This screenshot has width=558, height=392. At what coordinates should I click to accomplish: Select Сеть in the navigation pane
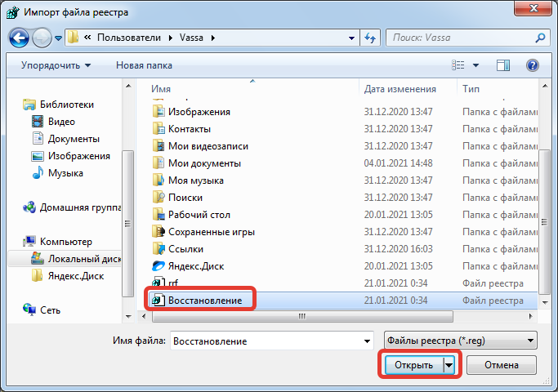(x=50, y=310)
